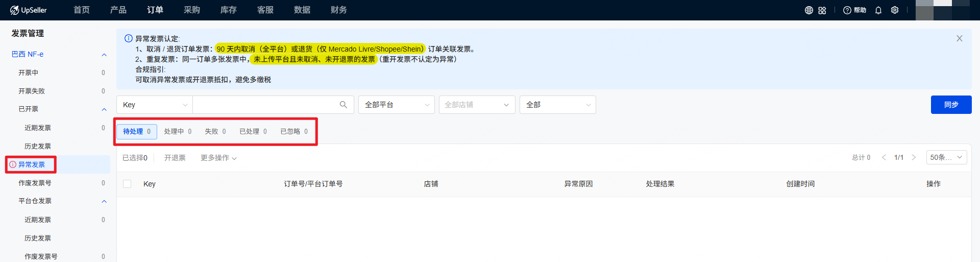The width and height of the screenshot is (980, 262).
Task: Expand the 全部平台 platform dropdown
Action: click(396, 105)
